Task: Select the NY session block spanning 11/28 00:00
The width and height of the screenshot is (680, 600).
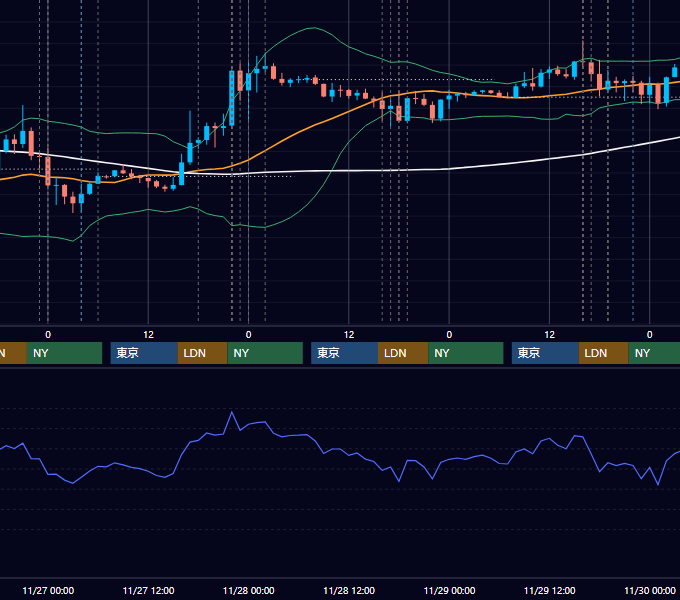Action: [x=265, y=353]
